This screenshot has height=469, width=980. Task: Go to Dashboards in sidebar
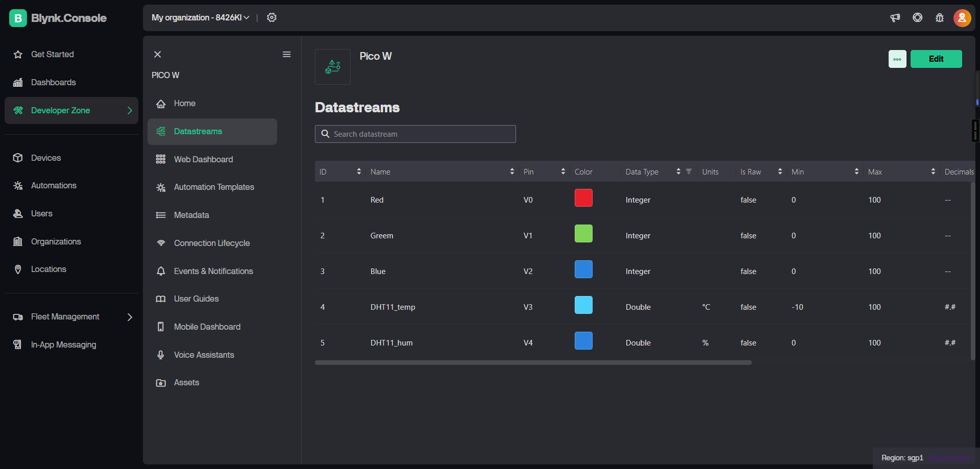tap(71, 83)
